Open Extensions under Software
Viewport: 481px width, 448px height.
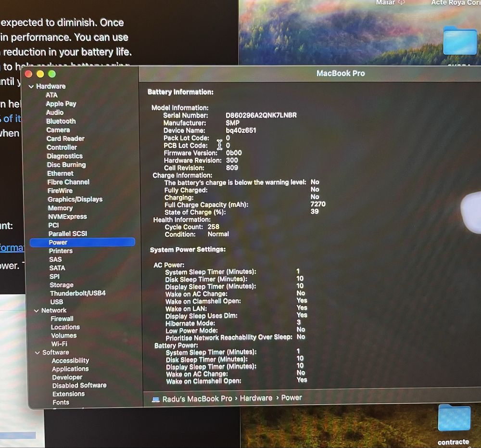pyautogui.click(x=68, y=394)
